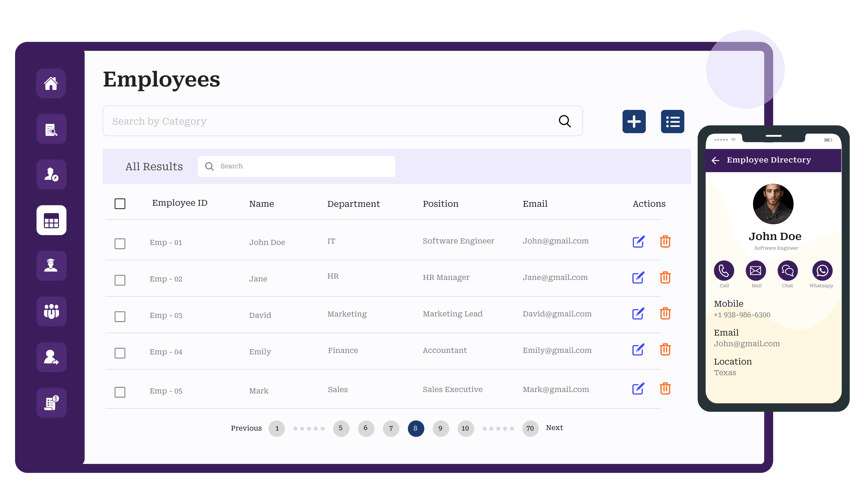This screenshot has height=504, width=864.
Task: Go to page 9
Action: coord(441,428)
